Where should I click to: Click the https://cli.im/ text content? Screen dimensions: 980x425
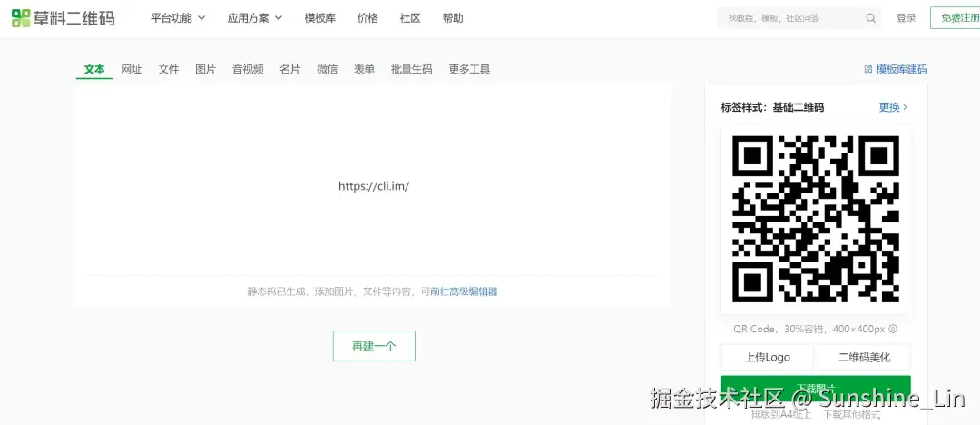tap(374, 186)
